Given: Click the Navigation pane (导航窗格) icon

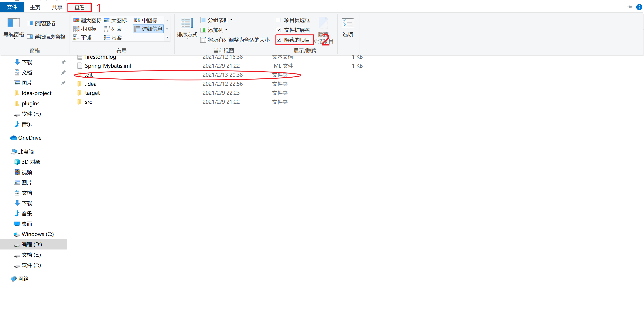Looking at the screenshot, I should [14, 23].
